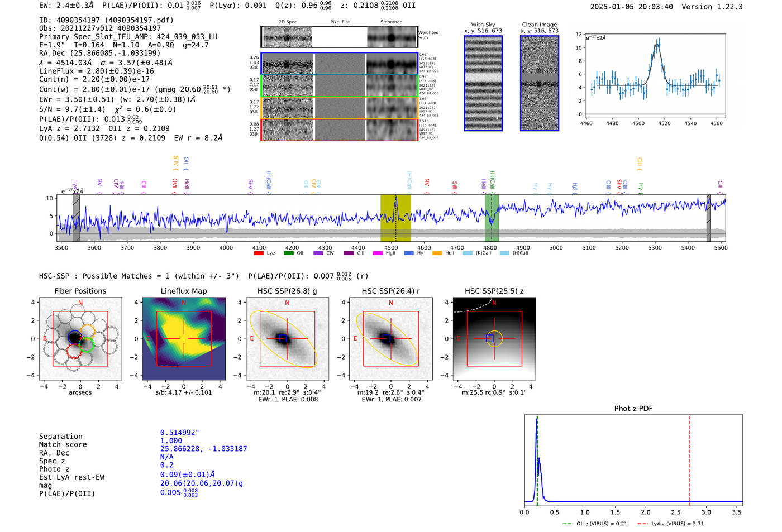Click the matched coordinates '25.866228, -1.033187'
The image size is (782, 532).
[x=204, y=449]
